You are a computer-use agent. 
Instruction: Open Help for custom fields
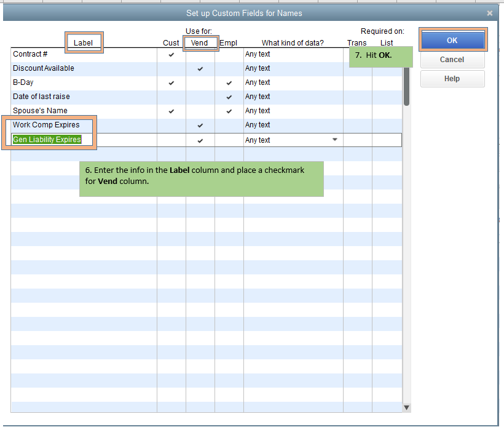(x=452, y=79)
